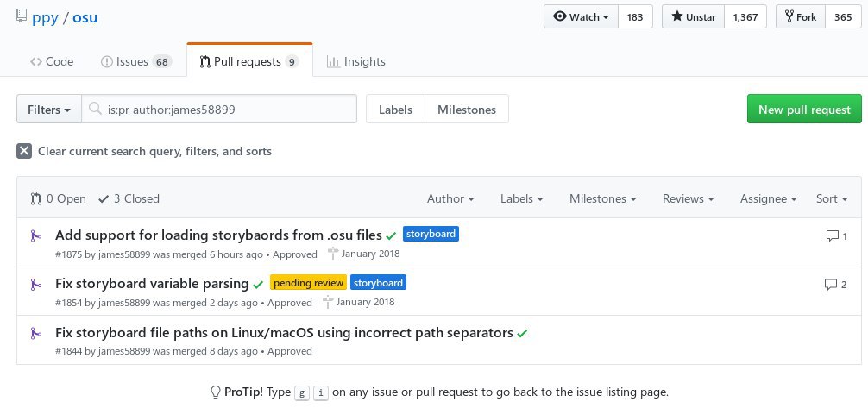Click January 2018 milestone on PR #1854
Screen dimensions: 868x408
pos(361,302)
